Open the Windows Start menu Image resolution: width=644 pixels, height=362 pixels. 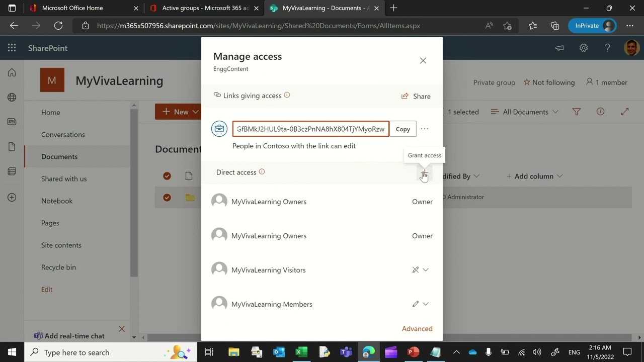[12, 352]
